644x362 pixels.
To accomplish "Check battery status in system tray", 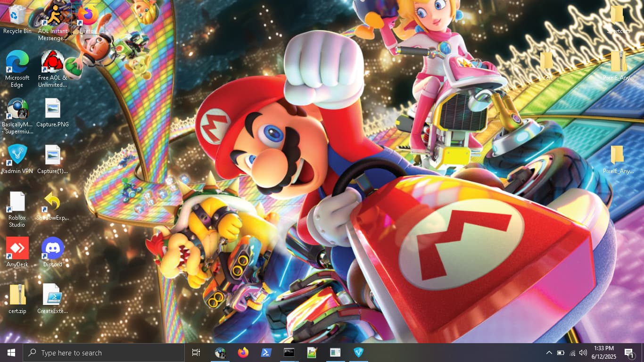I will [561, 353].
